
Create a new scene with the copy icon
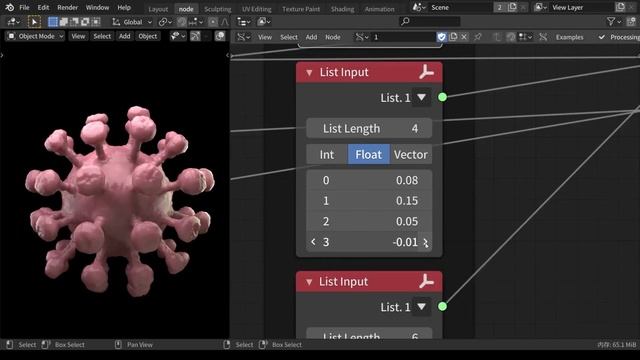point(512,7)
